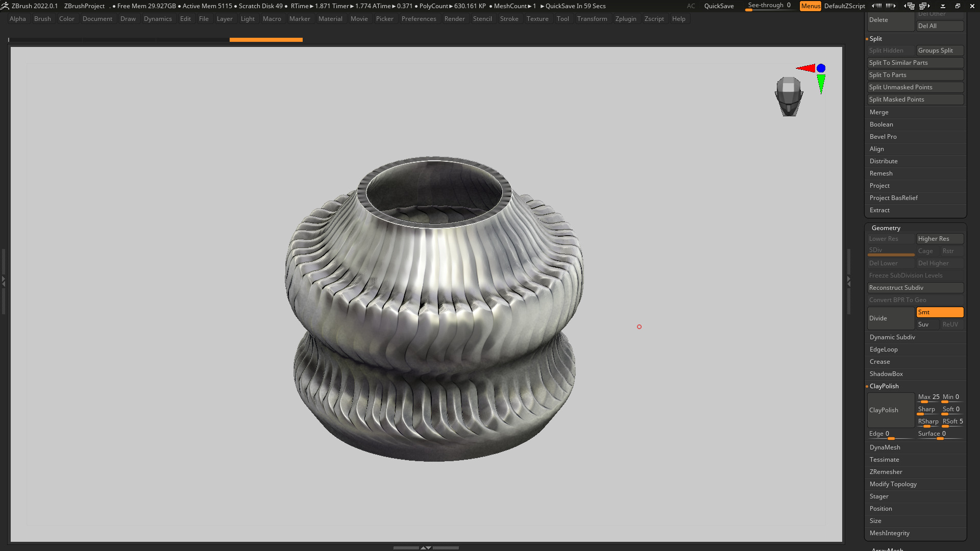This screenshot has height=551, width=980.
Task: Click the blue Z-axis dot on gizmo
Action: click(821, 68)
